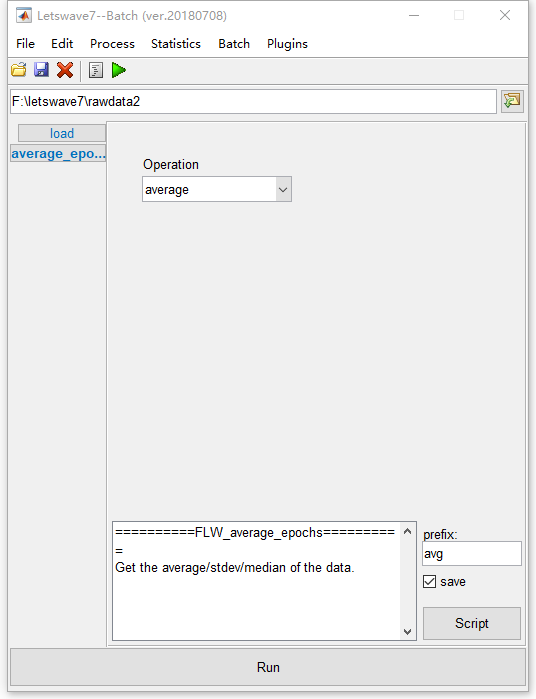Viewport: 536px width, 699px height.
Task: Click the Script button
Action: [472, 623]
